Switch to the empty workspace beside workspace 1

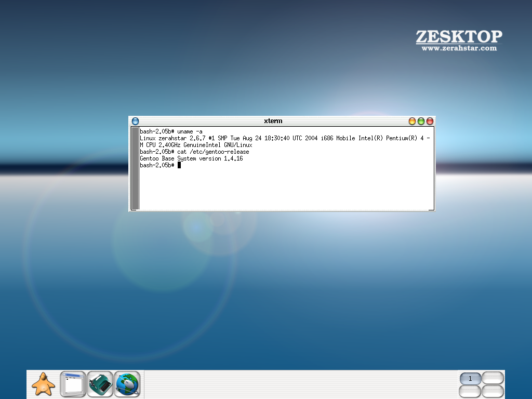click(493, 378)
